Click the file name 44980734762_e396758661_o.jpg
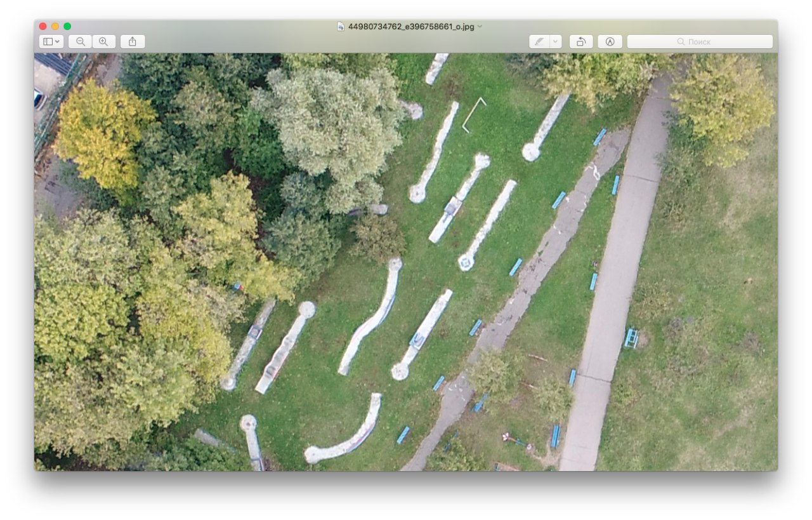The image size is (812, 520). click(x=411, y=27)
